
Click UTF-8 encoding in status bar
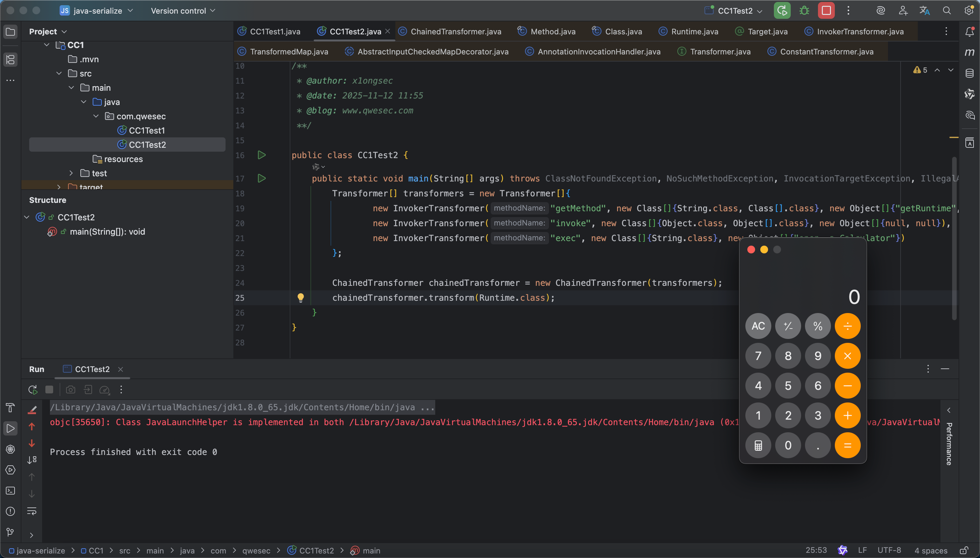[x=889, y=550]
